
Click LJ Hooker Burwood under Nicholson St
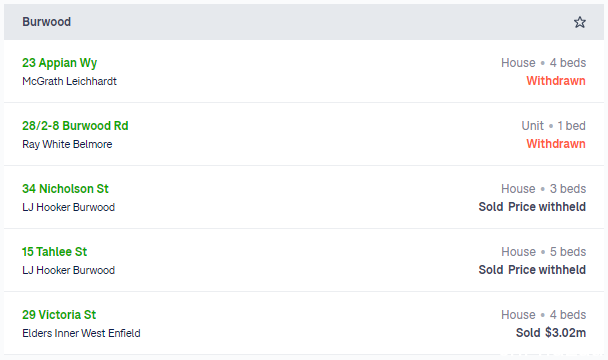68,207
